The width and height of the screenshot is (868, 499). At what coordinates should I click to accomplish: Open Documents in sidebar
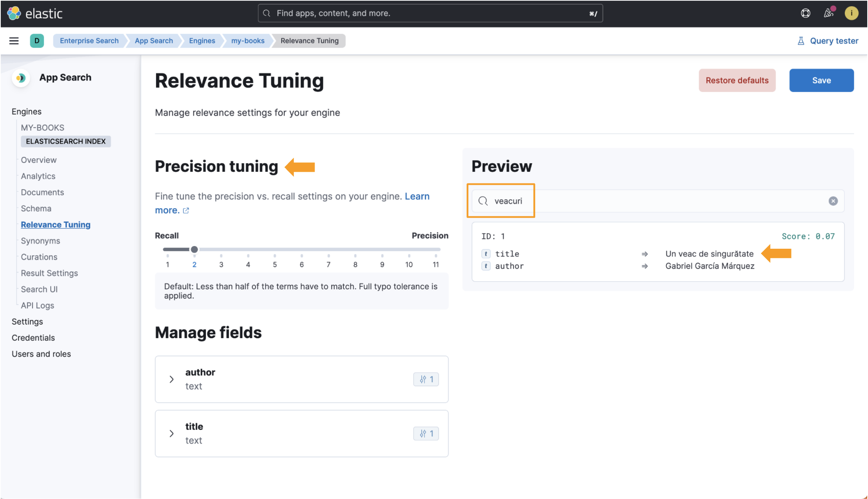(43, 193)
